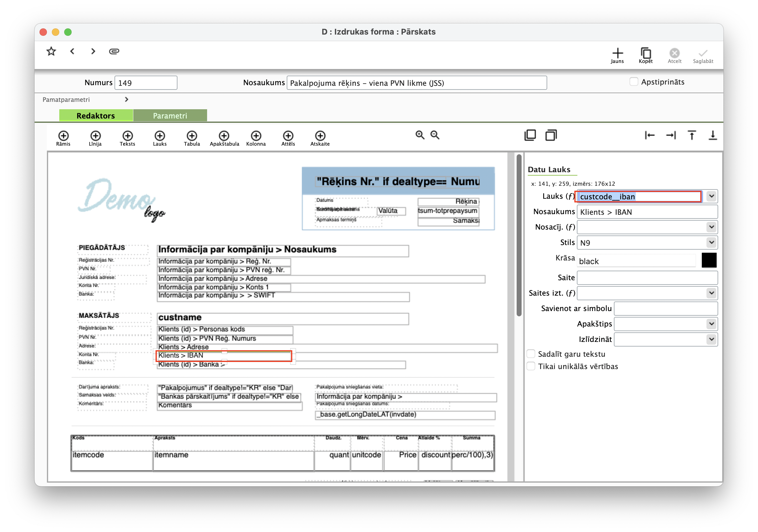Go to next record with forward arrow

[93, 51]
